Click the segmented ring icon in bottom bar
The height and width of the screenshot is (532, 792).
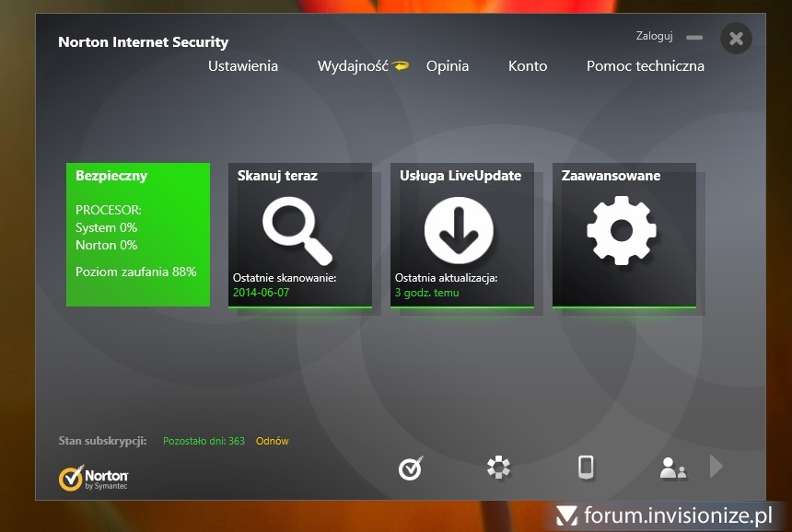tap(498, 468)
